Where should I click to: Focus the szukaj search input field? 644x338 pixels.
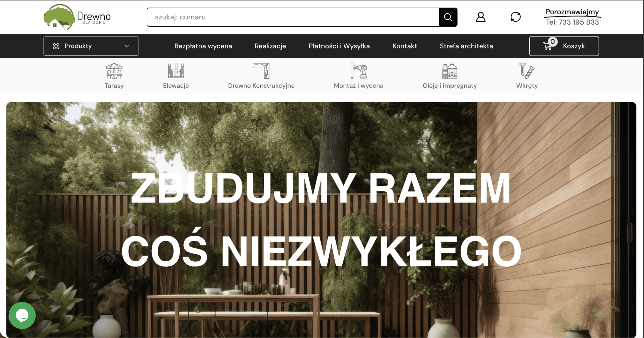click(x=293, y=17)
